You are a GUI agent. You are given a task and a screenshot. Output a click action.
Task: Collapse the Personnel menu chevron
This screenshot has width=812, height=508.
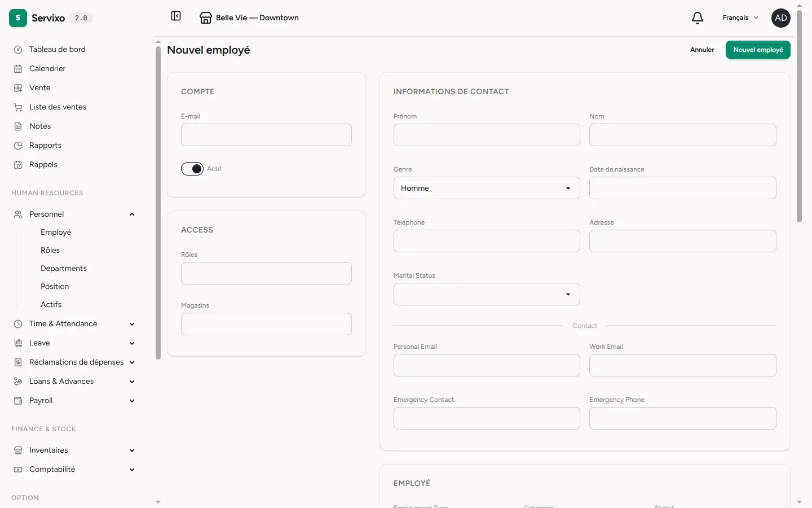pos(132,214)
